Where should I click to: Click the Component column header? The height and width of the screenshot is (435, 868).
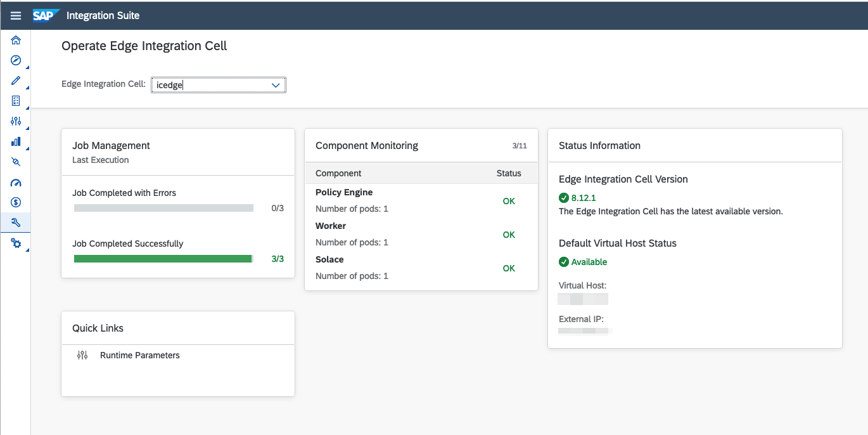338,173
